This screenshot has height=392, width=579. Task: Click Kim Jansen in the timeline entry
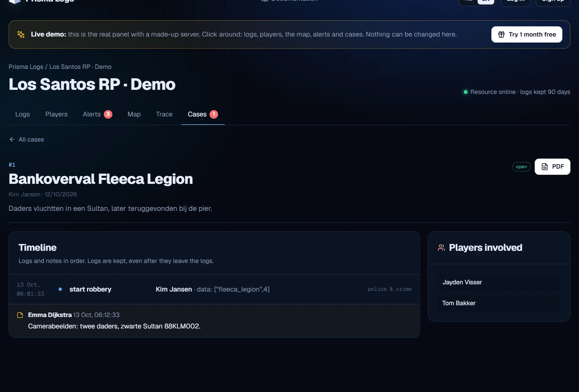pos(174,289)
